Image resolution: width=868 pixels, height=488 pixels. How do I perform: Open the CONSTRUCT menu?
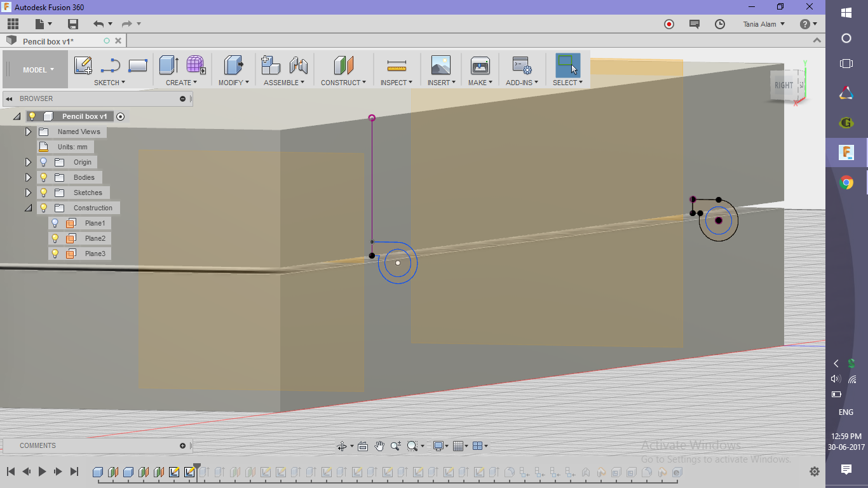click(x=344, y=83)
